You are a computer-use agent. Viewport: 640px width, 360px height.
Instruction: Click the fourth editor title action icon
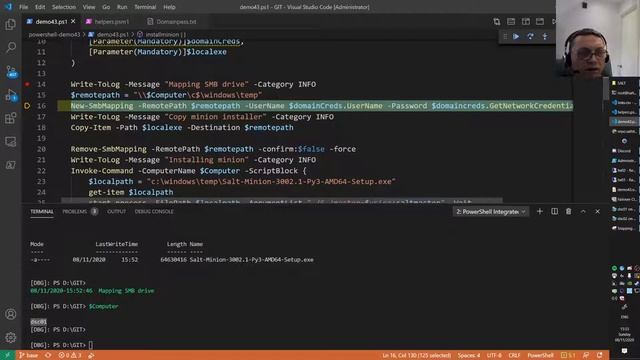coord(540,22)
